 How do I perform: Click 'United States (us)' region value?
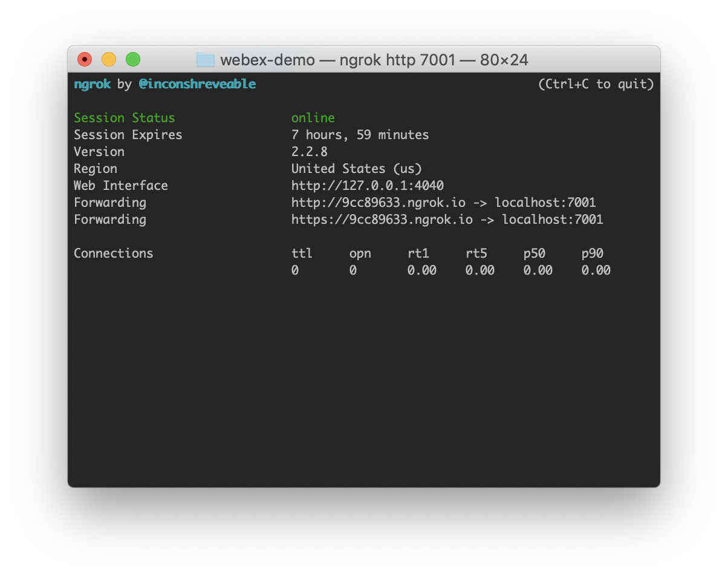pyautogui.click(x=357, y=169)
